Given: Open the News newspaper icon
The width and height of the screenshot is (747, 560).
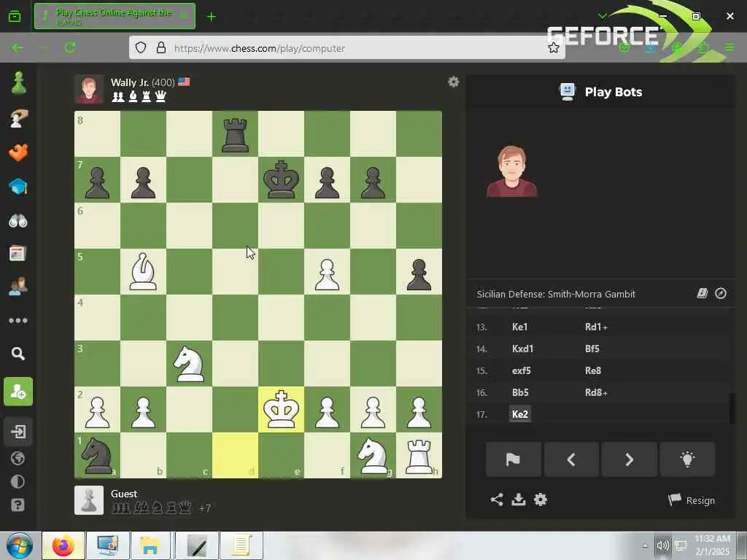Looking at the screenshot, I should [x=18, y=253].
